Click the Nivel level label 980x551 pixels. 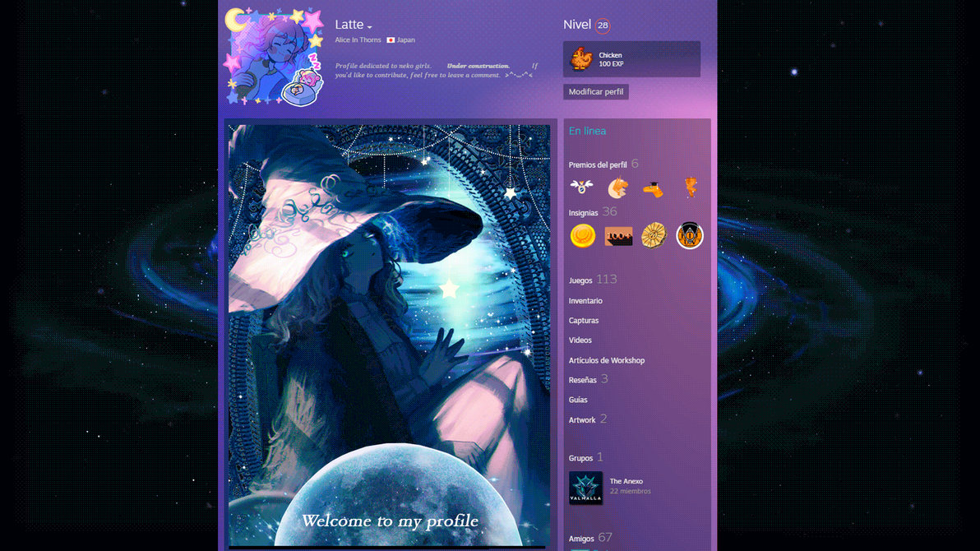577,25
